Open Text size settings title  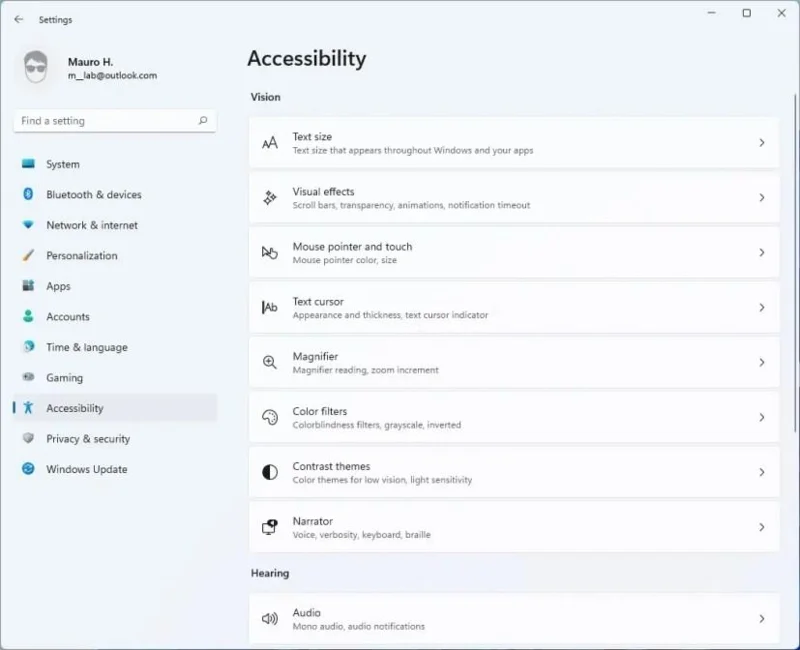tap(312, 137)
